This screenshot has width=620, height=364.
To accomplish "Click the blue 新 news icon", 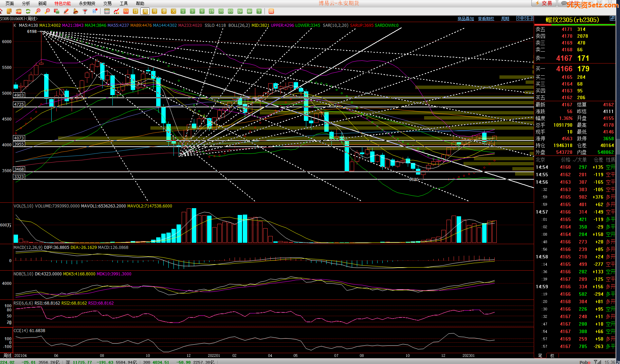I will [x=95, y=11].
